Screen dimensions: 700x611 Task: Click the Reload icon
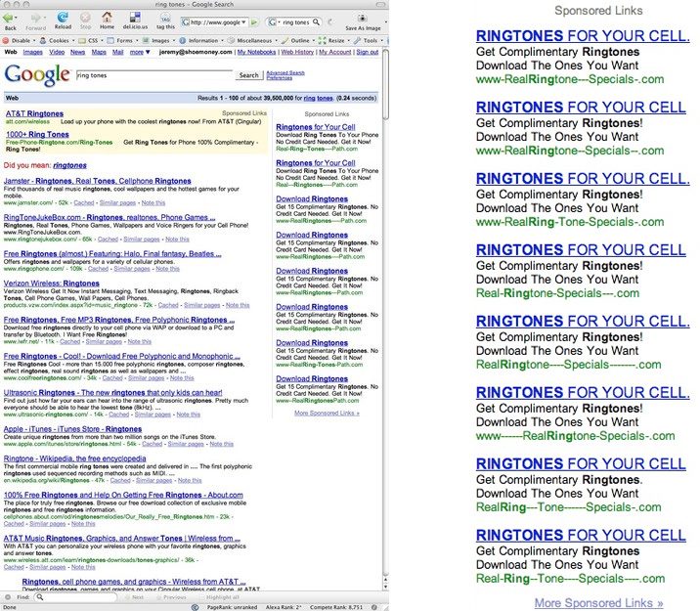63,17
